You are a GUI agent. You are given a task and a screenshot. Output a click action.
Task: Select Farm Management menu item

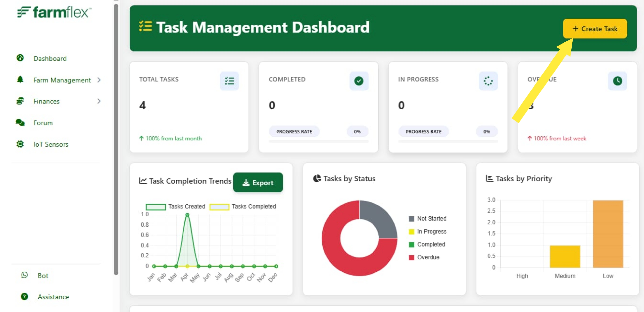click(x=62, y=80)
